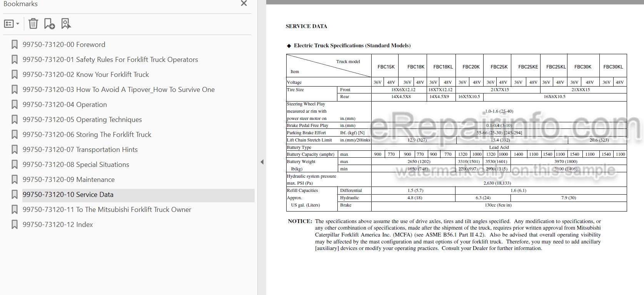This screenshot has height=295, width=644.
Task: Click the Battery Weight row label
Action: click(301, 162)
